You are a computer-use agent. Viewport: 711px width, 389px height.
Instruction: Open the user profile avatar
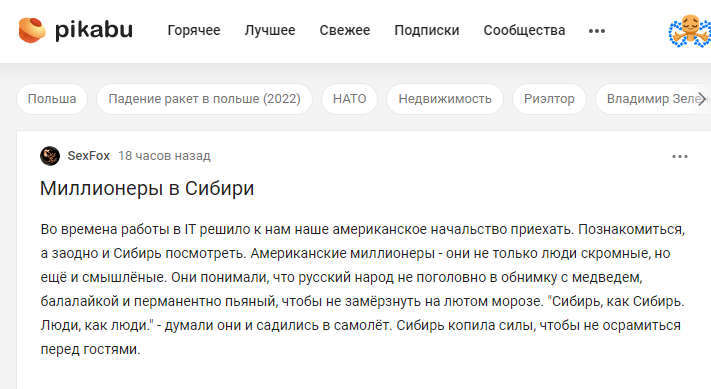click(x=690, y=31)
